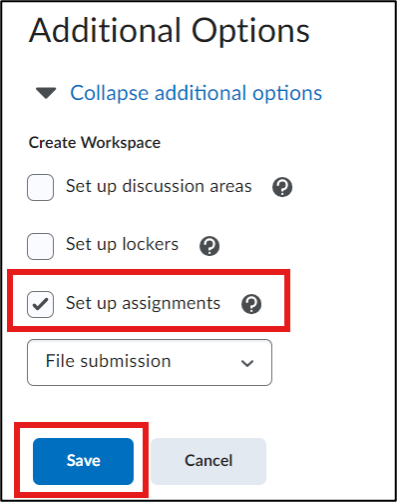This screenshot has width=398, height=502.
Task: Select the File submission text in the combo box
Action: (x=108, y=361)
